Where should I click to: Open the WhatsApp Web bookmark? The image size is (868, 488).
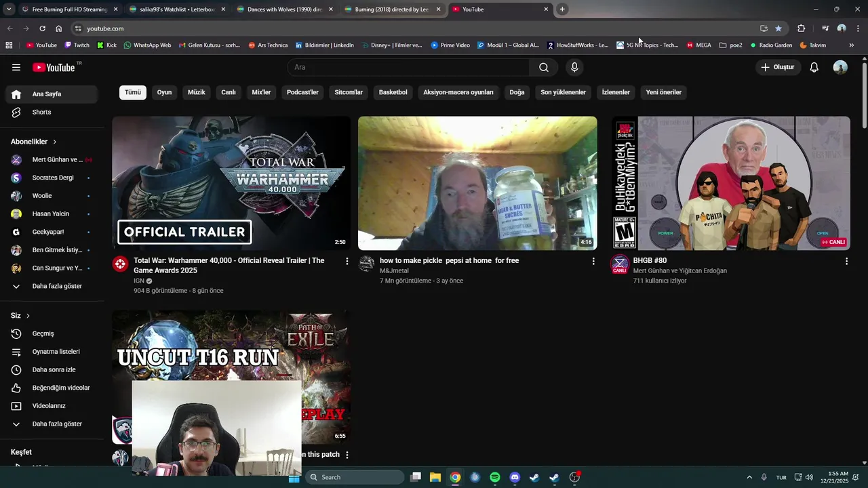pyautogui.click(x=147, y=45)
